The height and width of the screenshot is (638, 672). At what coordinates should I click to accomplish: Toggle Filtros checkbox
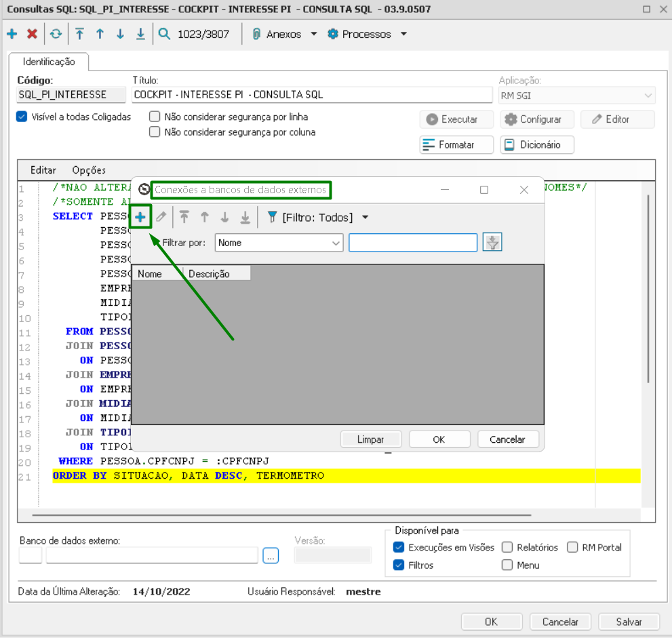pos(399,565)
